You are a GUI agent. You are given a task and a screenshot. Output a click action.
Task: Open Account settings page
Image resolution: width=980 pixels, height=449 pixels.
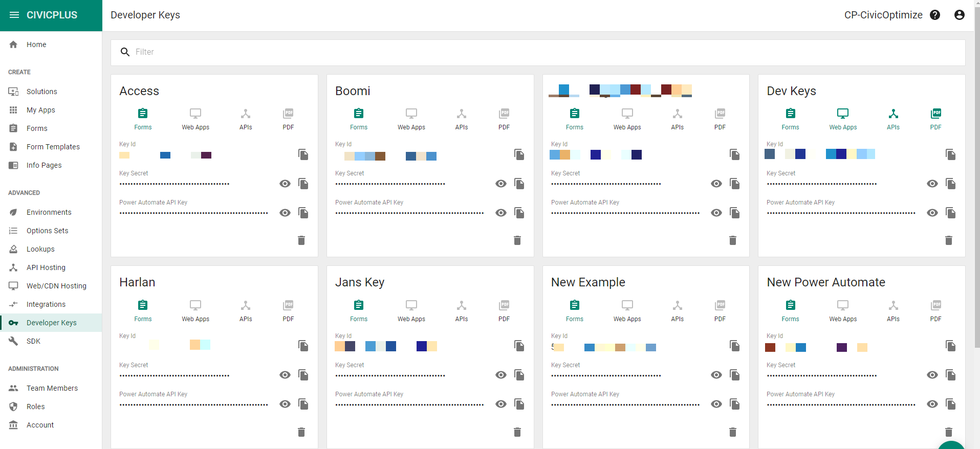tap(51, 425)
